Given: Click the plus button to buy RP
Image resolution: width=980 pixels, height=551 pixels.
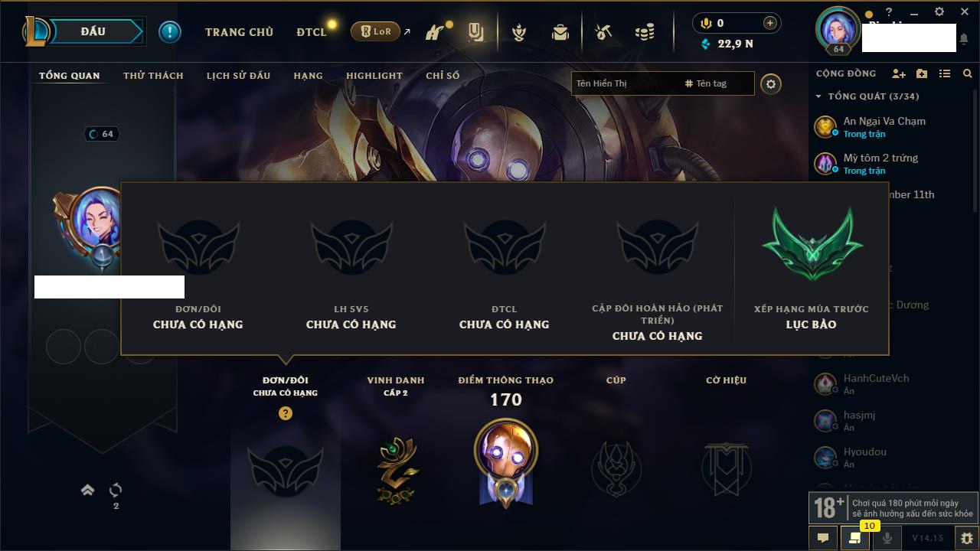Looking at the screenshot, I should coord(770,23).
